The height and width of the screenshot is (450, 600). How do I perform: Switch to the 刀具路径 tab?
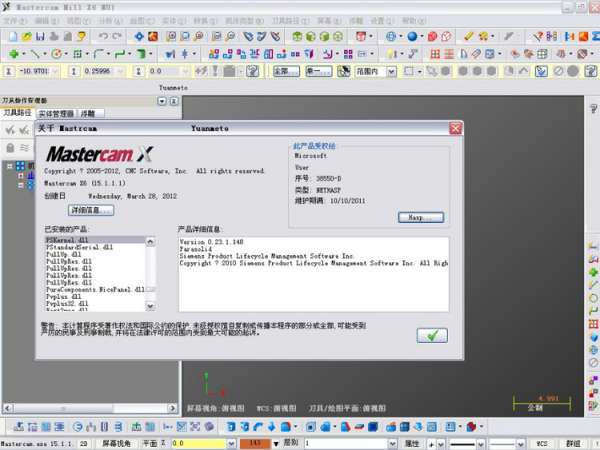point(18,113)
